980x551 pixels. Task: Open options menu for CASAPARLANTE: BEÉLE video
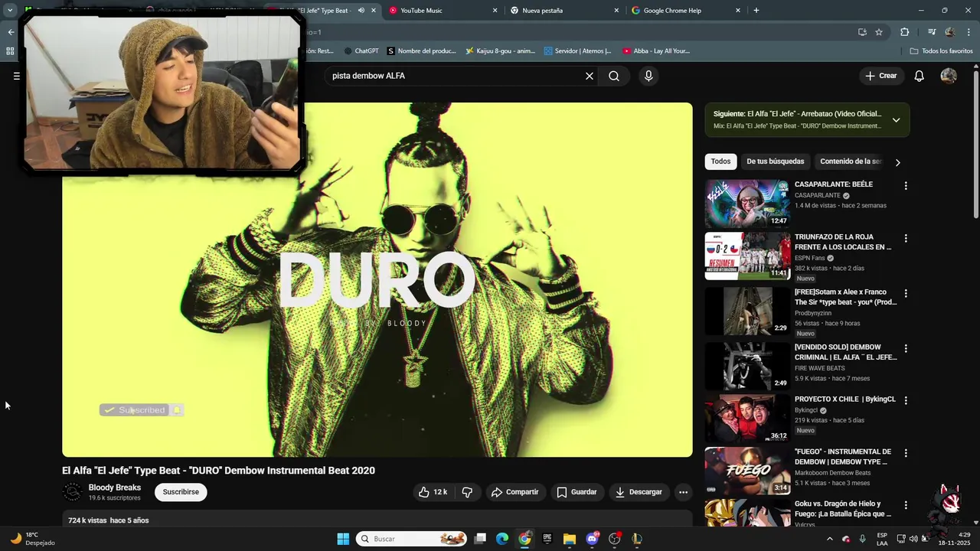[x=906, y=186]
